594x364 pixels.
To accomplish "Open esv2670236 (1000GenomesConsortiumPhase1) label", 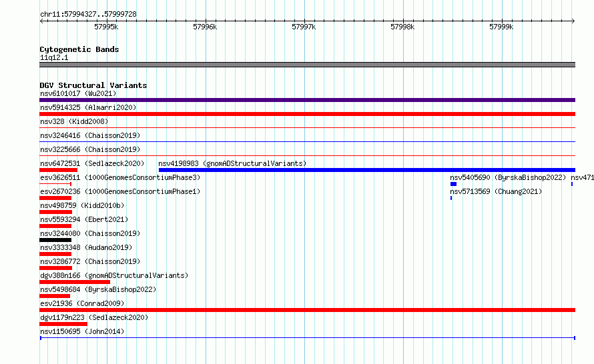I will (120, 191).
